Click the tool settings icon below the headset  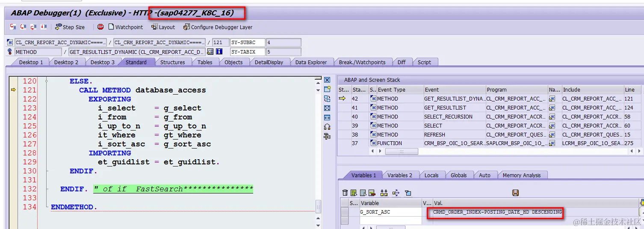point(327,136)
